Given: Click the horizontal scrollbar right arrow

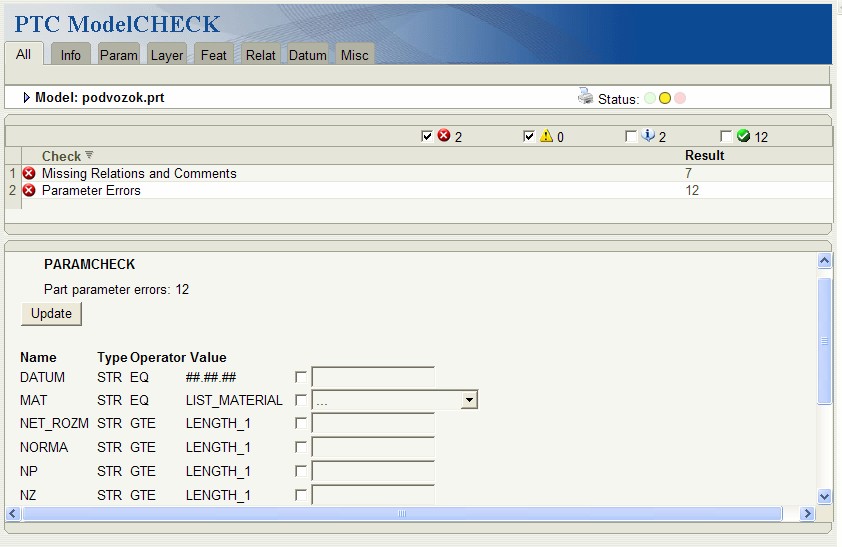Looking at the screenshot, I should pos(807,514).
